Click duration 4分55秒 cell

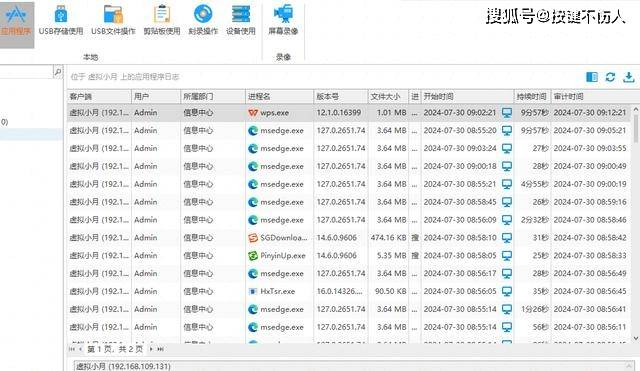534,184
